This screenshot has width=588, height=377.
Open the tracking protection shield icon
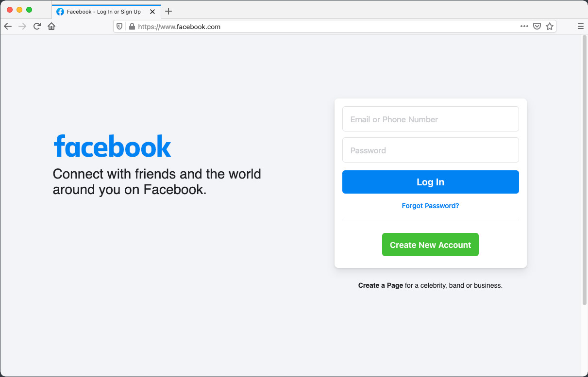click(120, 27)
